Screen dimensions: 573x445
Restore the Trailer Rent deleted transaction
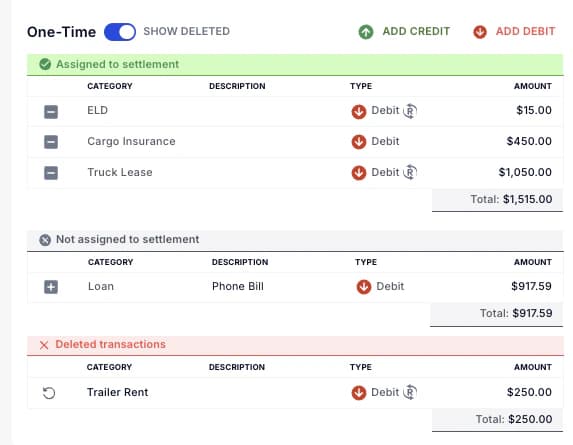49,393
